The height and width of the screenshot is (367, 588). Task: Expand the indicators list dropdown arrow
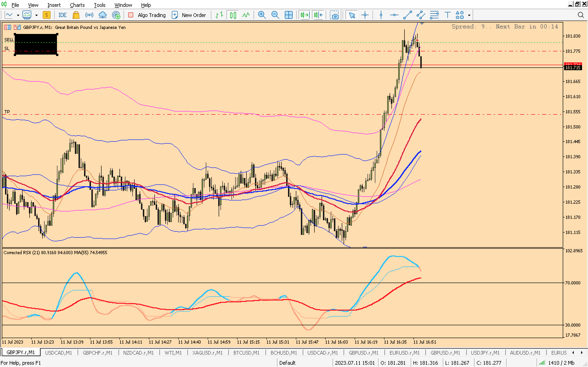37,15
